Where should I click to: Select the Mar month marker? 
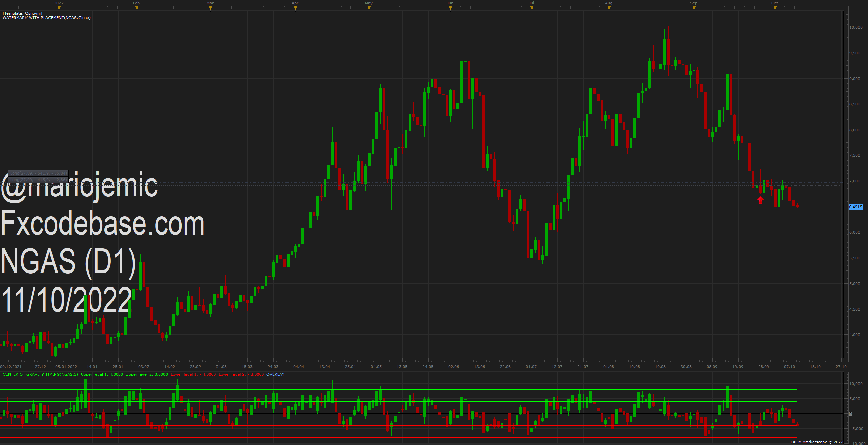pyautogui.click(x=210, y=9)
